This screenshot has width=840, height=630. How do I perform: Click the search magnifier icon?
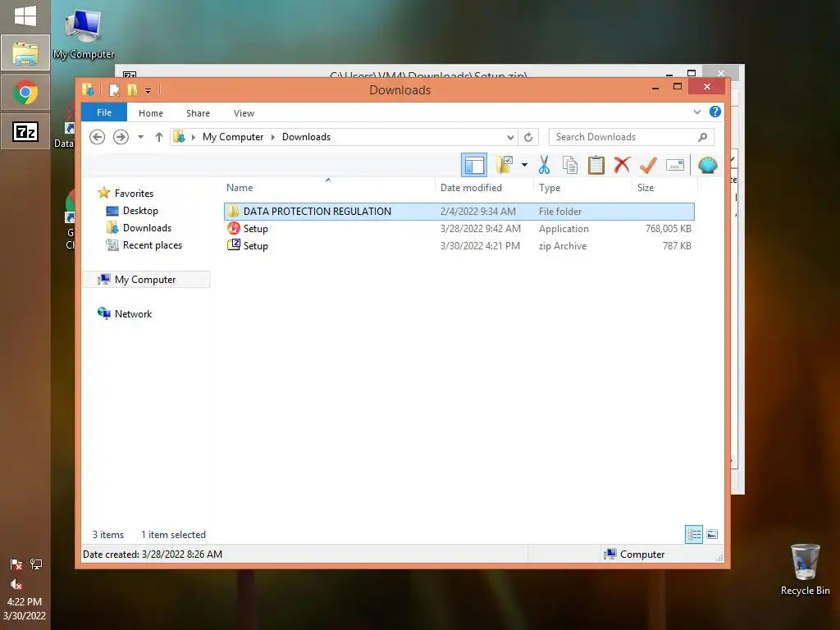pyautogui.click(x=703, y=137)
